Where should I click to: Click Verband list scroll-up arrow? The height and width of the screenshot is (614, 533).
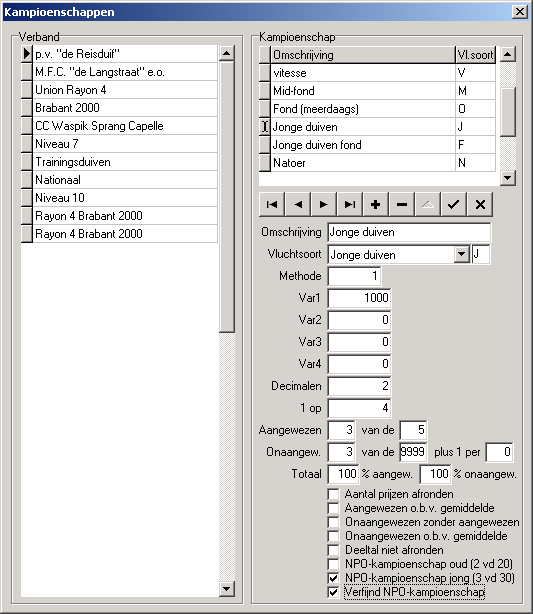point(227,53)
